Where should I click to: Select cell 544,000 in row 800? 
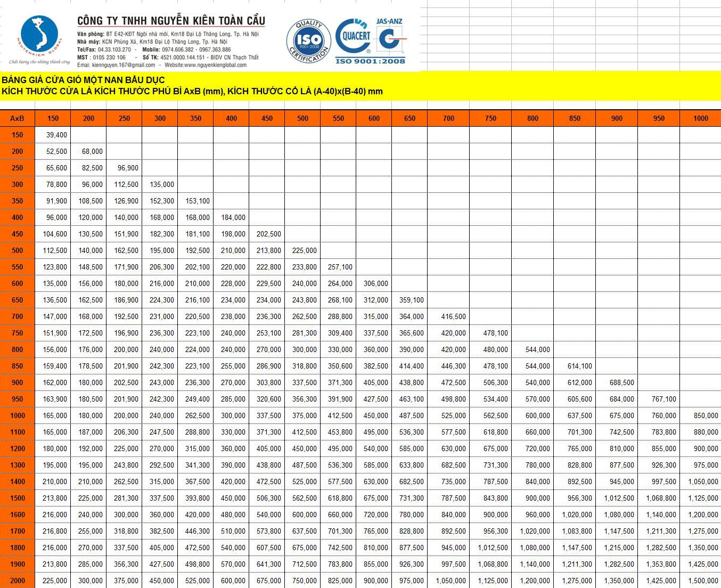click(532, 349)
